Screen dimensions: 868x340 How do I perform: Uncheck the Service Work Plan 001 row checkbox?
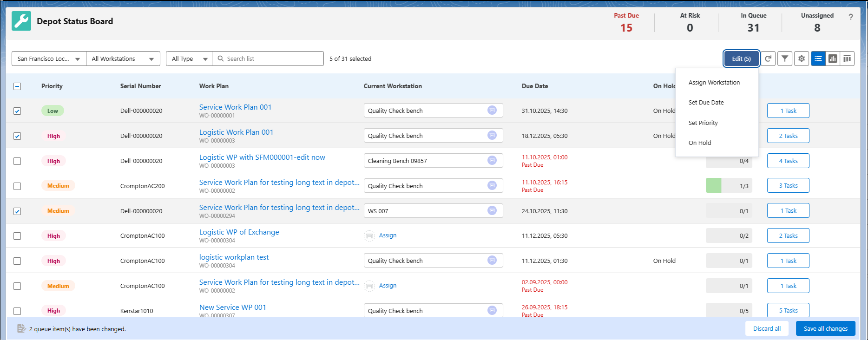[17, 111]
